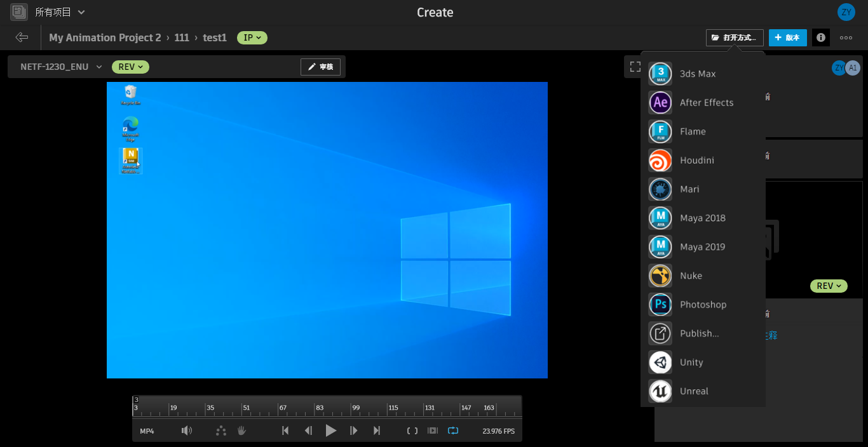The height and width of the screenshot is (447, 868).
Task: Toggle the dots icon in playback bar
Action: (x=220, y=430)
